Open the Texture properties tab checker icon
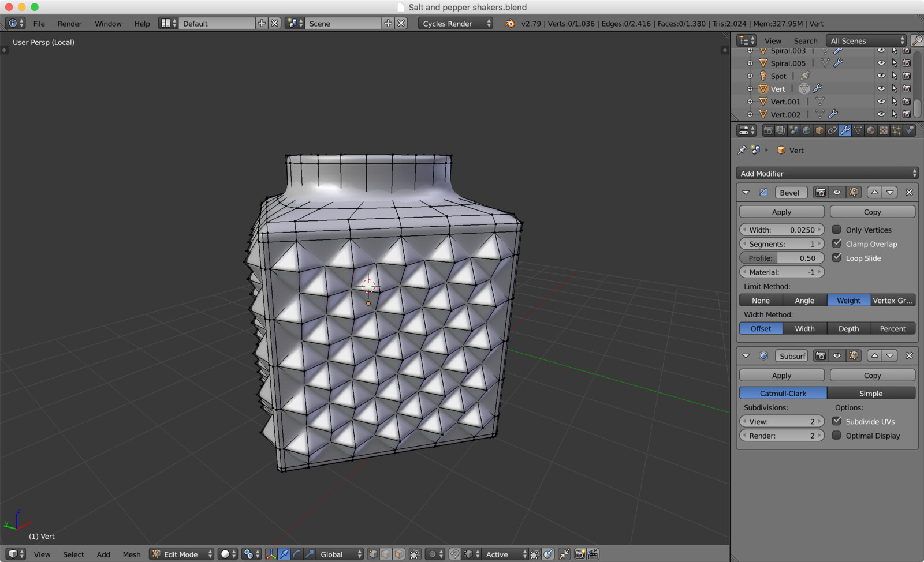924x562 pixels. (883, 130)
